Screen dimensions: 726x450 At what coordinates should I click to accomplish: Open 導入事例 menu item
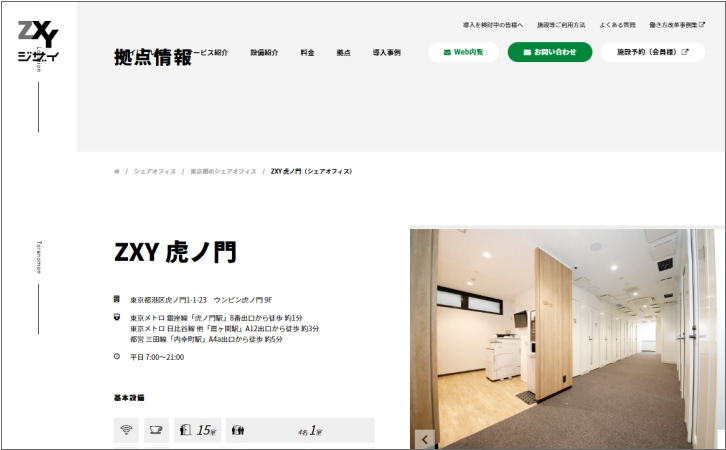tap(387, 53)
